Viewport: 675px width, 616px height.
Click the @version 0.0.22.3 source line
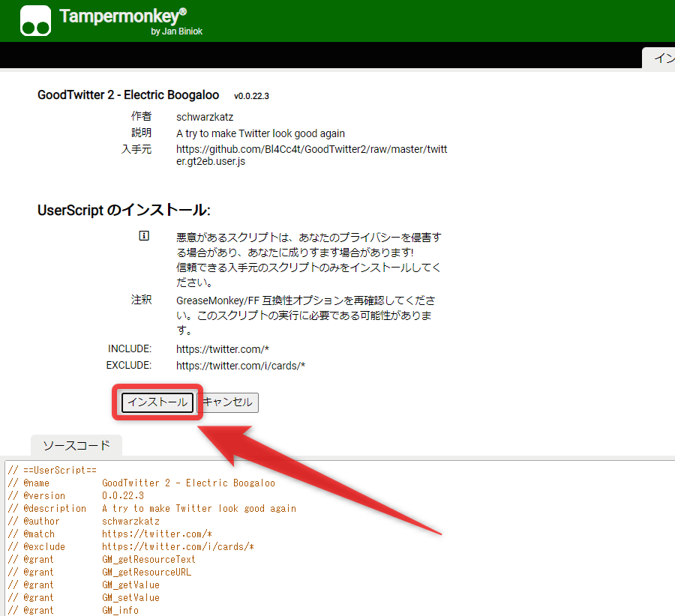76,495
